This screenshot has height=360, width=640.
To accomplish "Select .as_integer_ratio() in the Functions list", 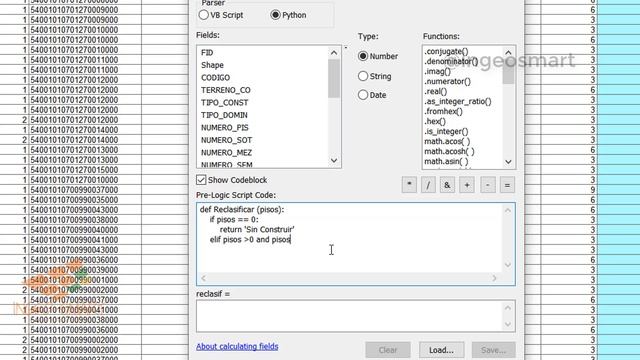I will (x=458, y=102).
